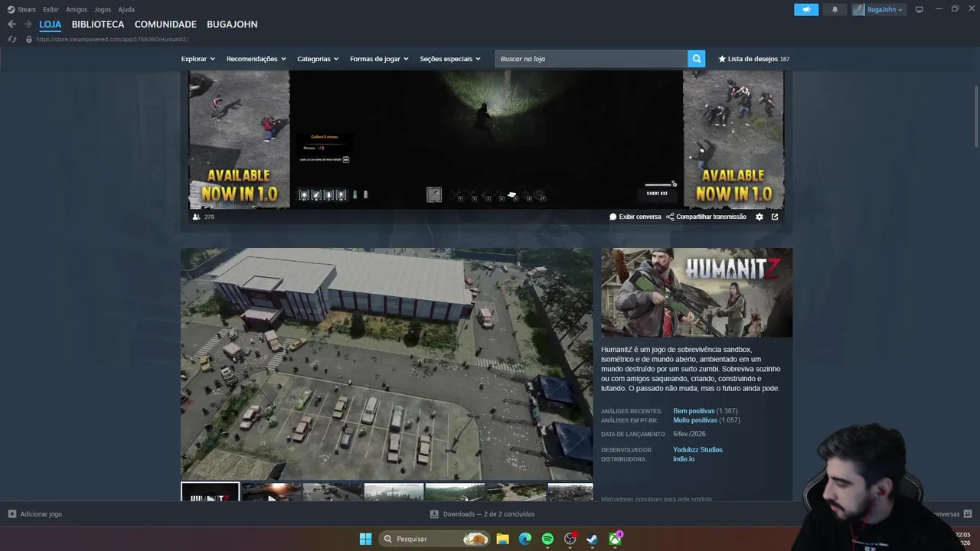Click the HumanitZ header capsule image
Image resolution: width=980 pixels, height=551 pixels.
coord(697,292)
